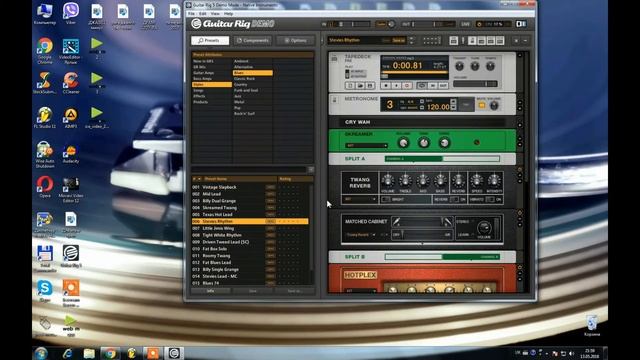Click the Tapedeck Tune knob

coord(475,66)
